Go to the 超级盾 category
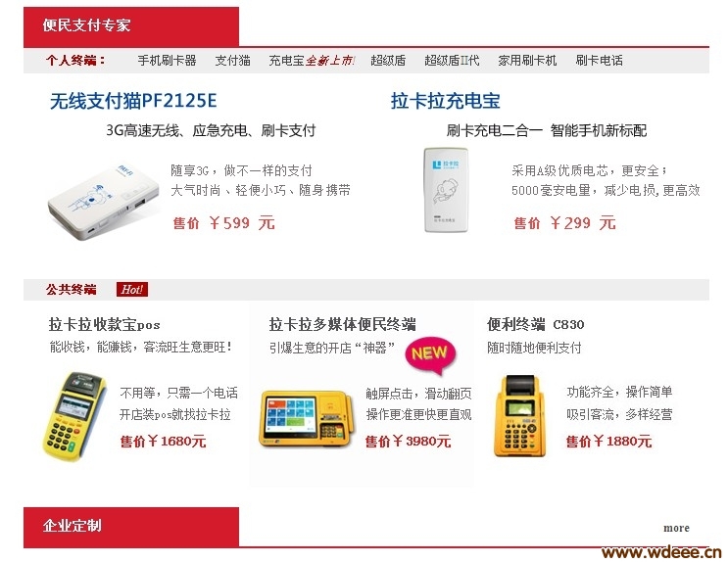This screenshot has height=562, width=728. 388,61
